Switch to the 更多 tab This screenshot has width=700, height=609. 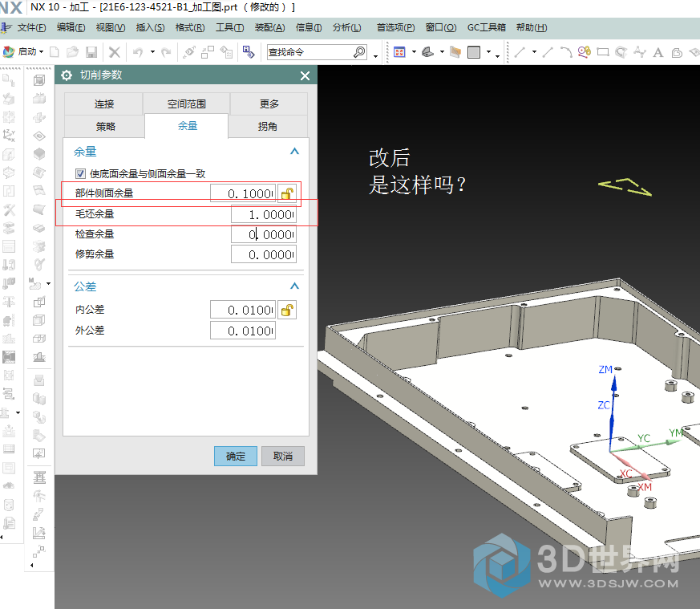[269, 104]
